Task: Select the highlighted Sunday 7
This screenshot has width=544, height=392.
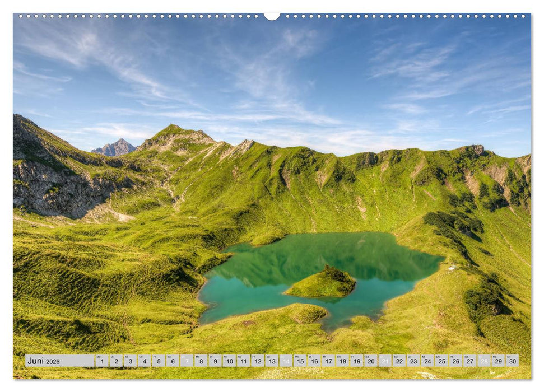Action: 188,361
